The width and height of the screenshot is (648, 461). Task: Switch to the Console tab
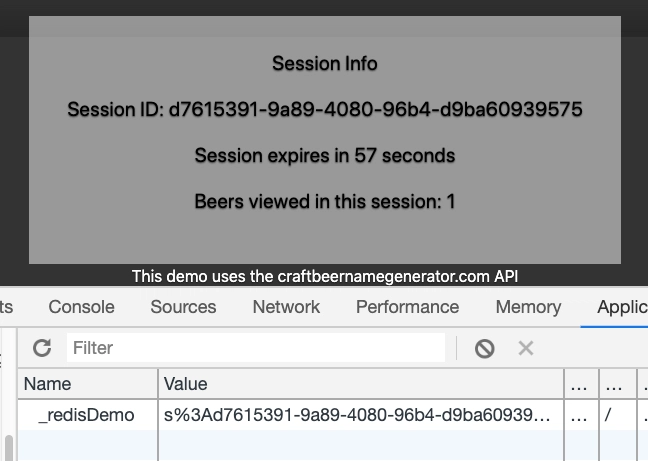tap(81, 307)
